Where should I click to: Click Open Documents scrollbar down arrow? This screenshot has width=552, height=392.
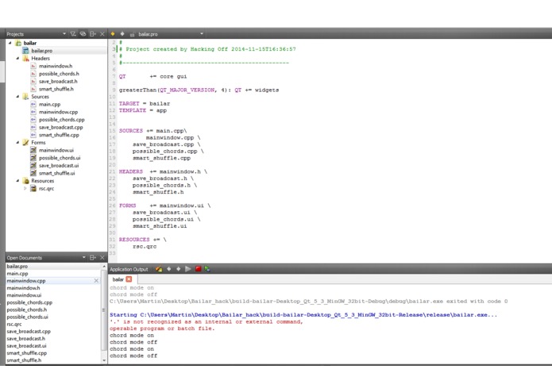[x=104, y=360]
